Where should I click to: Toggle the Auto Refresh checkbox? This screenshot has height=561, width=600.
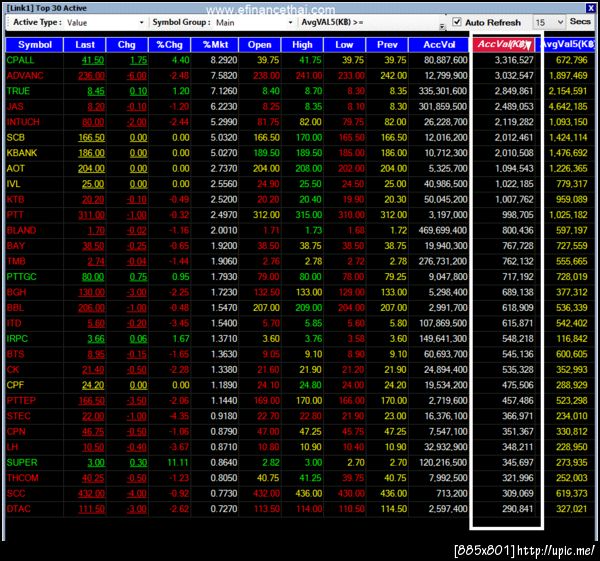click(457, 22)
